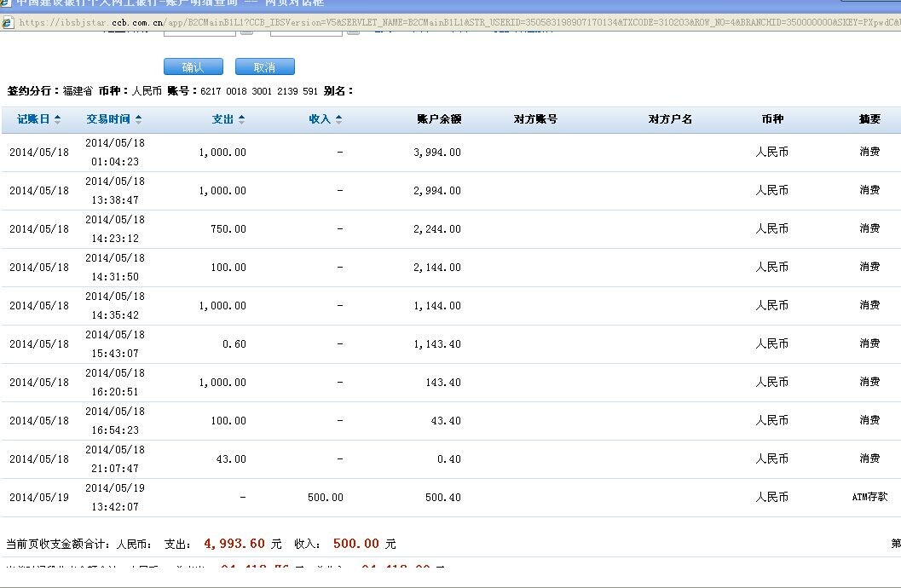The height and width of the screenshot is (588, 901).
Task: Click the second date input field
Action: point(306,32)
